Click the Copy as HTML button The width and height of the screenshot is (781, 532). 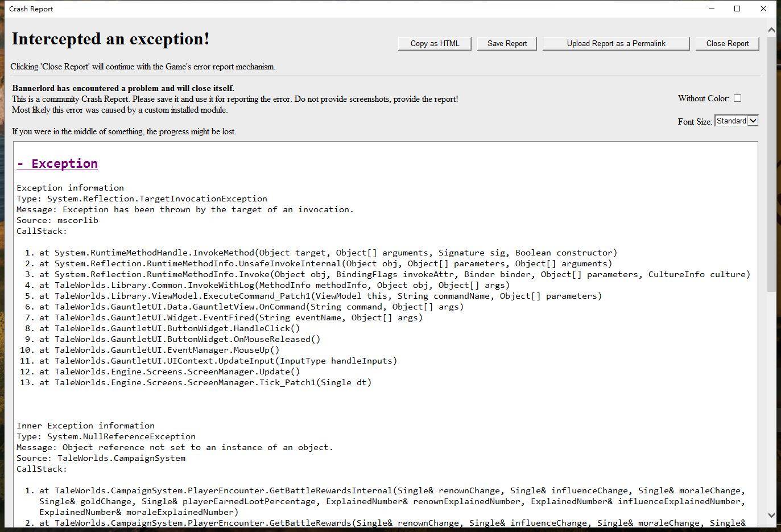tap(435, 43)
